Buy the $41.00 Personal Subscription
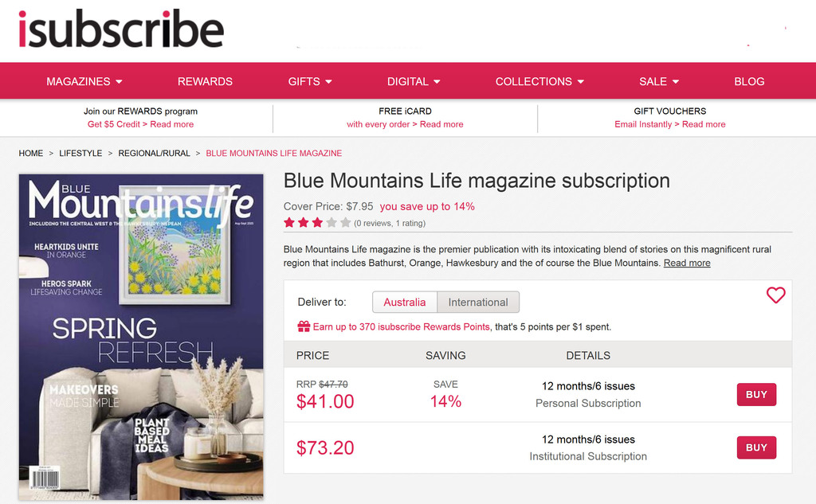 (x=756, y=394)
